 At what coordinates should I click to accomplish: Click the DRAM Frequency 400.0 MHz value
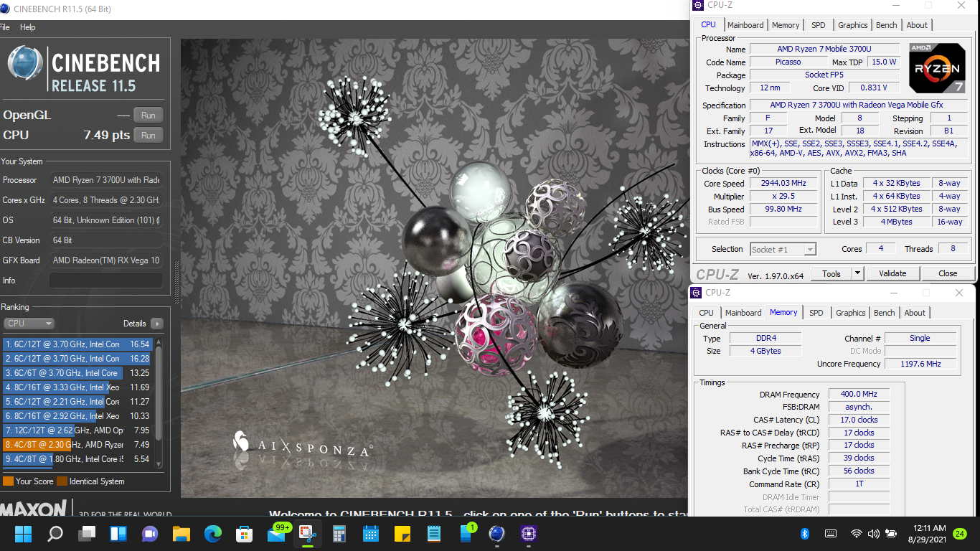point(859,395)
